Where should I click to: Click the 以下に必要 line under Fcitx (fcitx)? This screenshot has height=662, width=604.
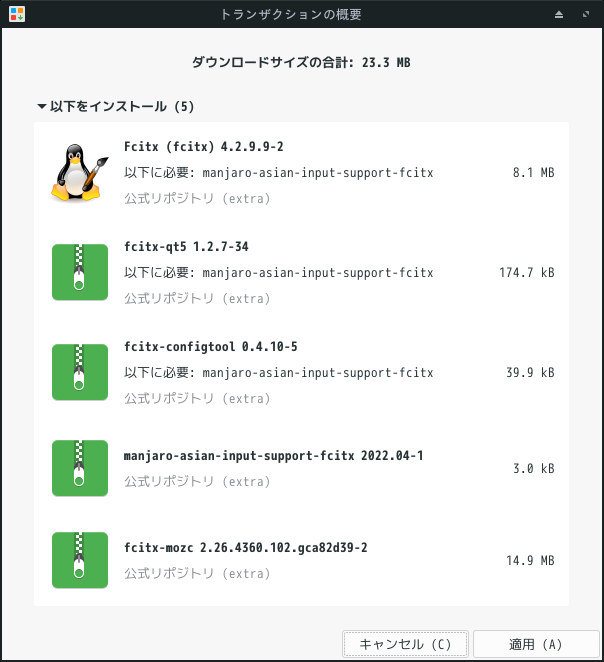(279, 173)
